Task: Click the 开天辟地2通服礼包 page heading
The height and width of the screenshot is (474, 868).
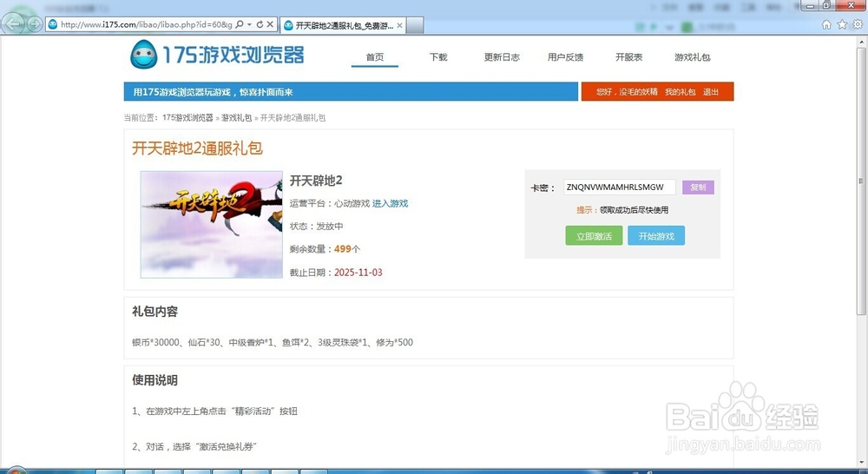Action: click(197, 148)
